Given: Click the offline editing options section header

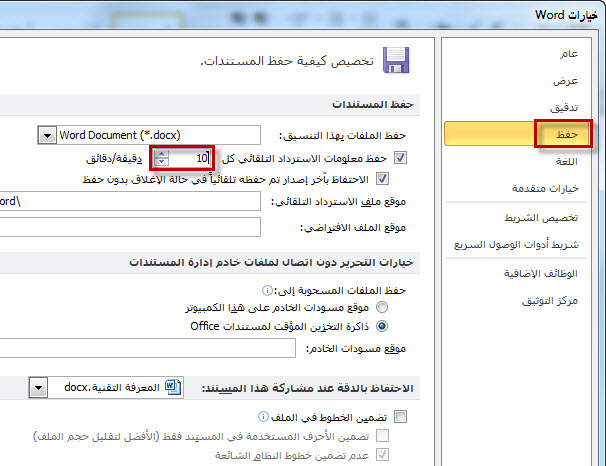Looking at the screenshot, I should pos(271,262).
